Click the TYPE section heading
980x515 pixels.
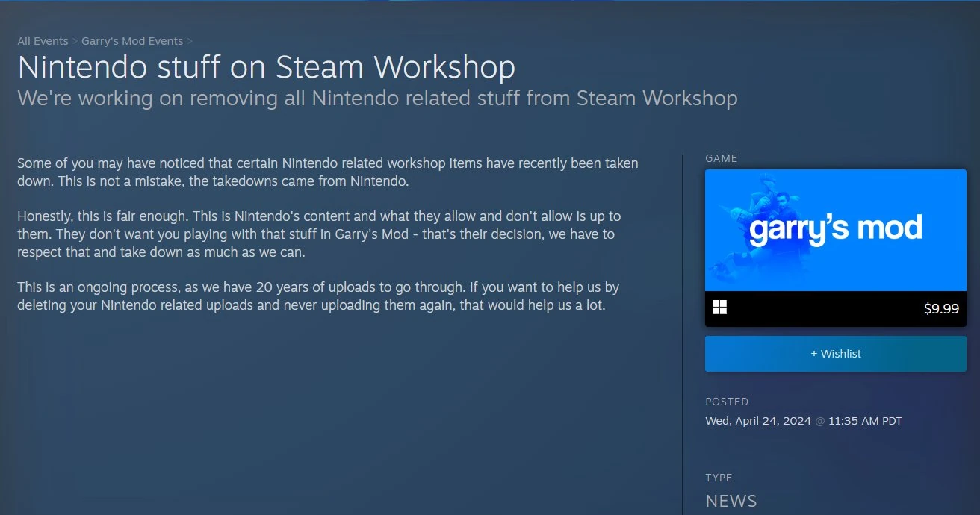point(719,478)
